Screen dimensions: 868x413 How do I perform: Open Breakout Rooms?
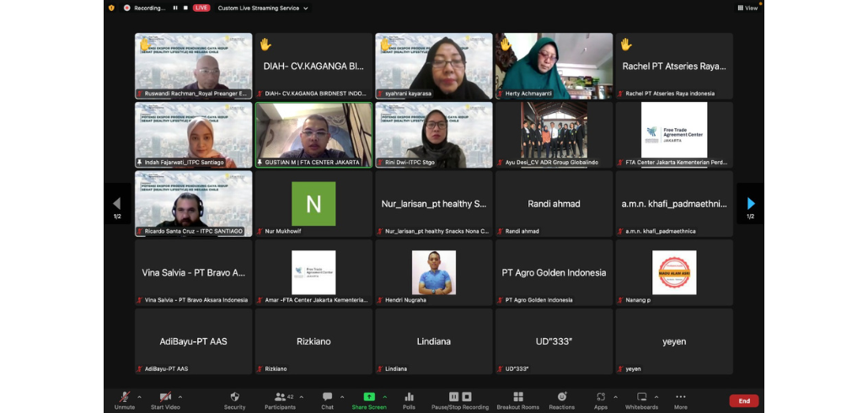(x=517, y=399)
